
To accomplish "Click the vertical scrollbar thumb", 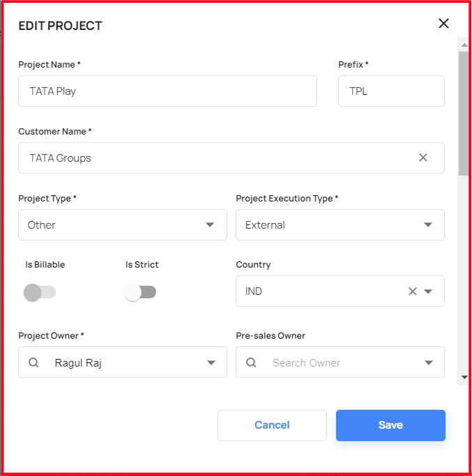I will click(464, 114).
